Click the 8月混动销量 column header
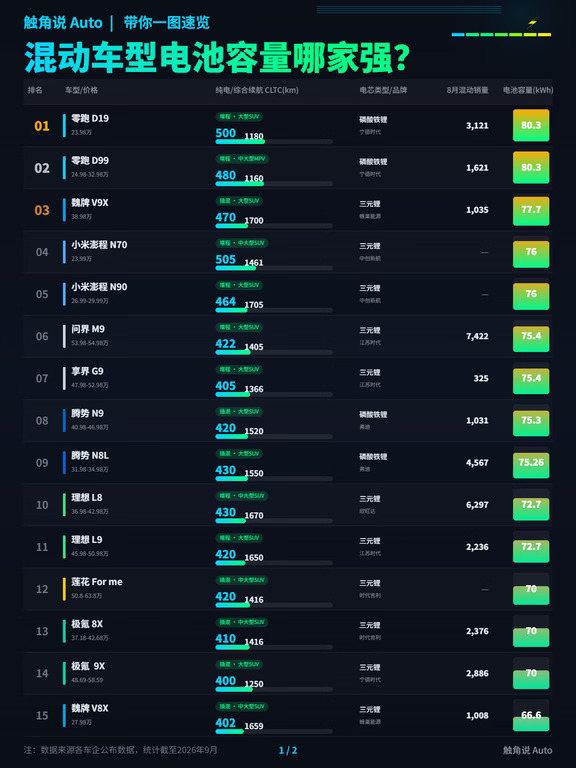Image resolution: width=576 pixels, height=768 pixels. click(x=467, y=90)
